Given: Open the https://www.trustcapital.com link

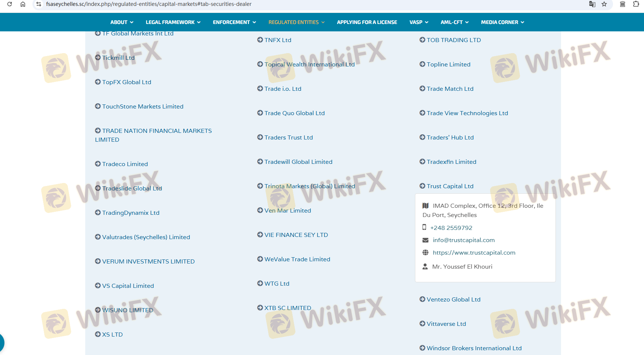Looking at the screenshot, I should (474, 252).
